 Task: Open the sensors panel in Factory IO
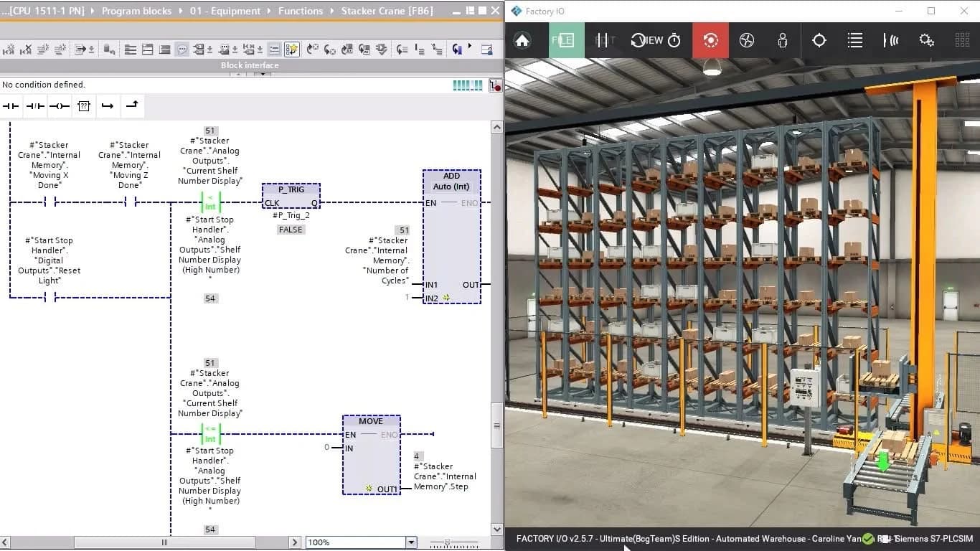coord(890,40)
